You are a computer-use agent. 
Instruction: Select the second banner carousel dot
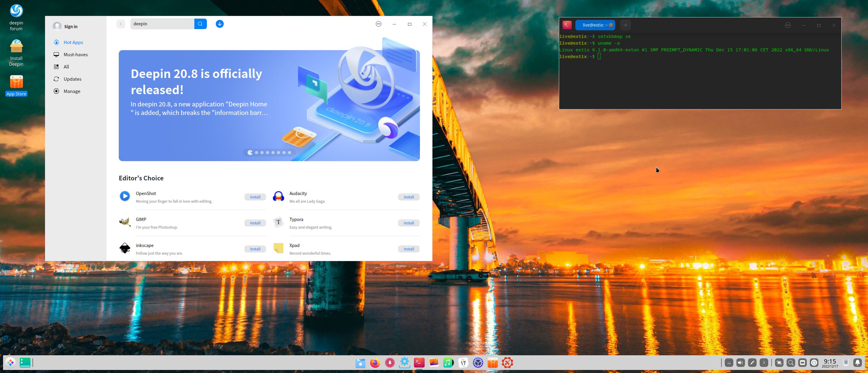tap(256, 153)
